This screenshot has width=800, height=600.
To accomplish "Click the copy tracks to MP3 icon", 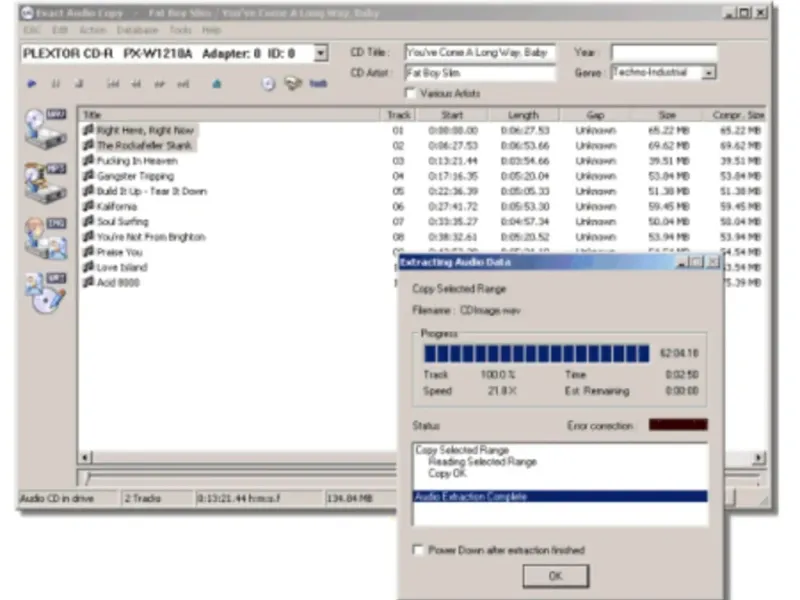I will point(45,183).
